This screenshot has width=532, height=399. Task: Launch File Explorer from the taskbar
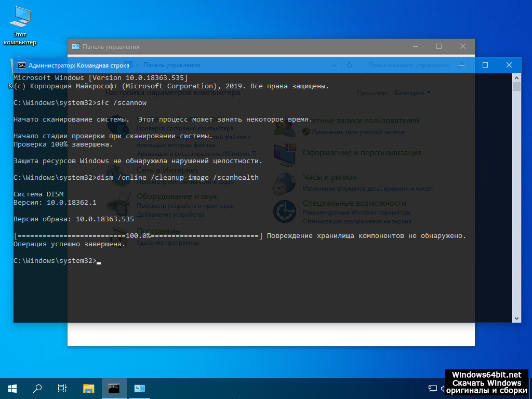click(89, 388)
